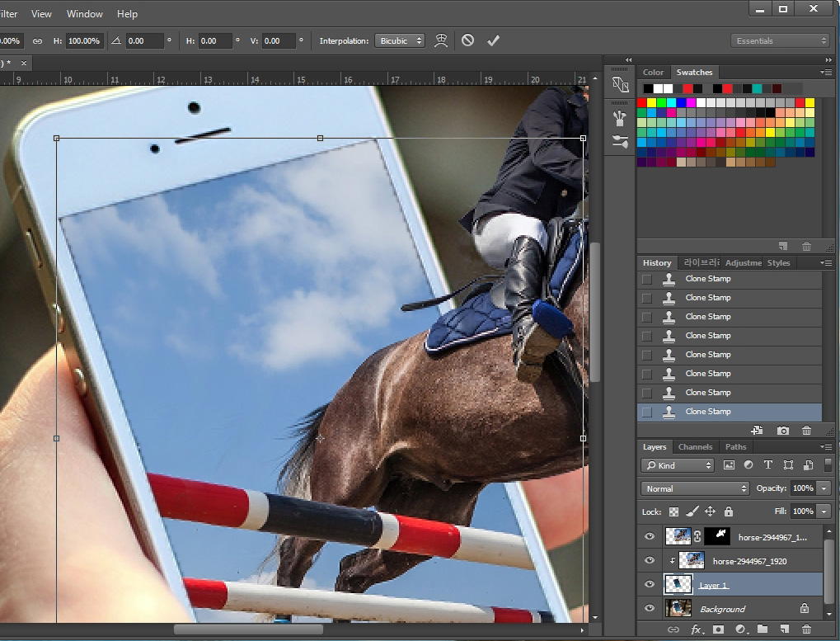The width and height of the screenshot is (840, 641).
Task: Delete the selected layer via trash icon
Action: (806, 629)
